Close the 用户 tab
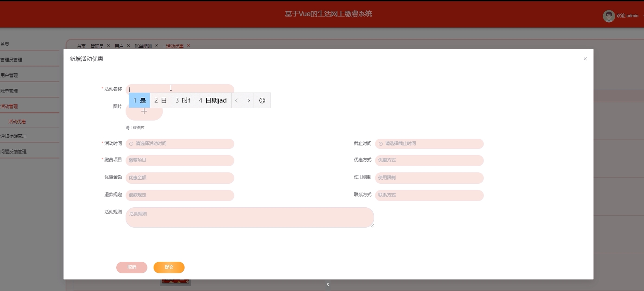Viewport: 644px width, 291px height. tap(128, 45)
